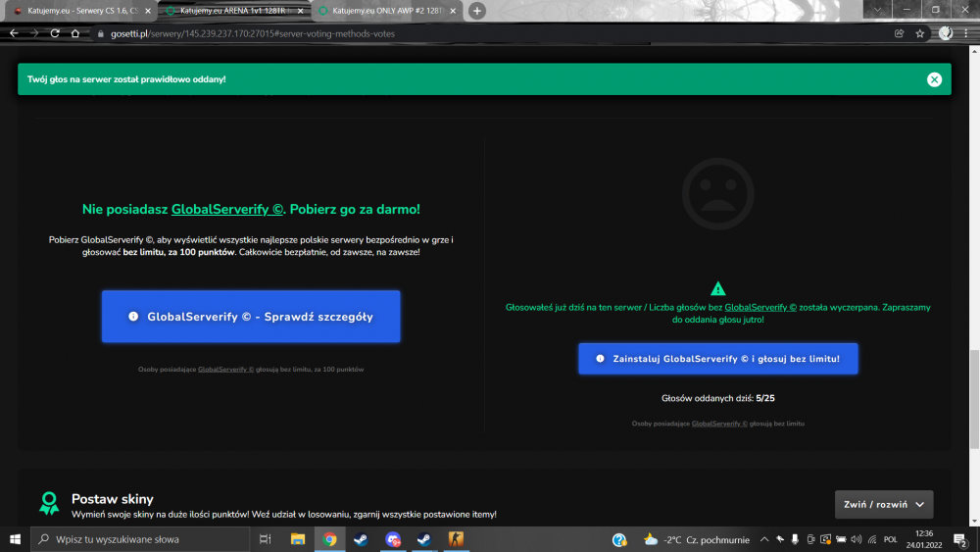Bookmark this page with star icon
Viewport: 980px width, 552px height.
[x=919, y=33]
